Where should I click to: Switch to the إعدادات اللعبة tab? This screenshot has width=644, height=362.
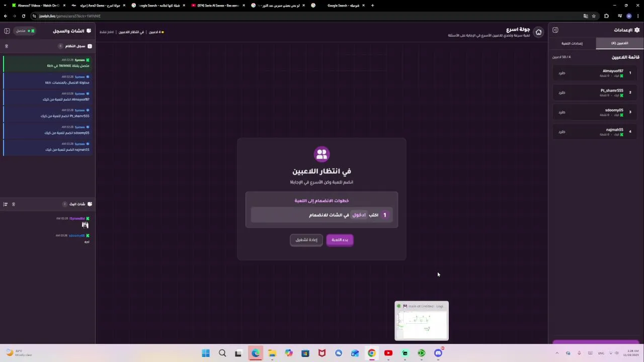click(x=572, y=43)
